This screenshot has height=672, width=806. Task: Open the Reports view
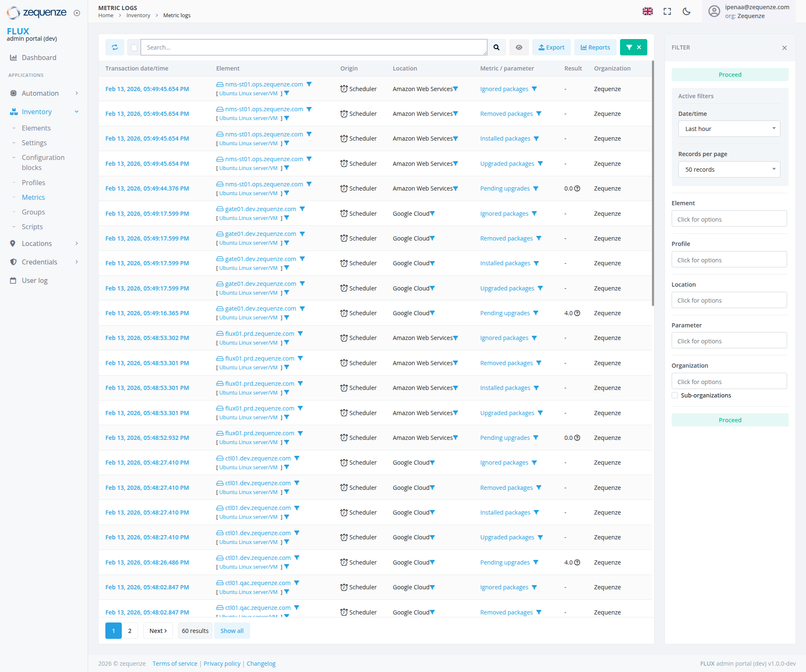pyautogui.click(x=595, y=47)
